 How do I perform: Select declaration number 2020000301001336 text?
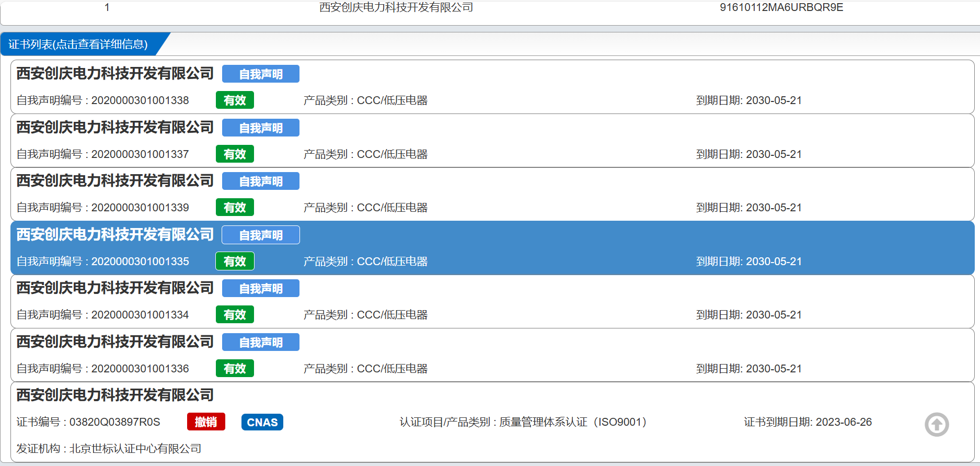(x=140, y=369)
